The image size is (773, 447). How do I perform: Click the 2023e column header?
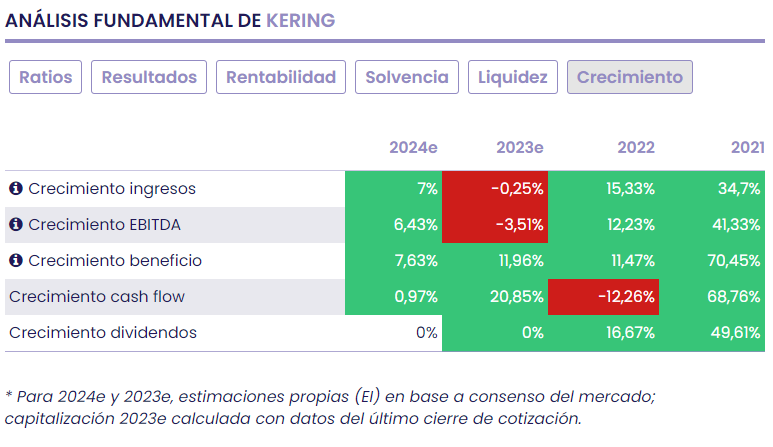pos(520,148)
